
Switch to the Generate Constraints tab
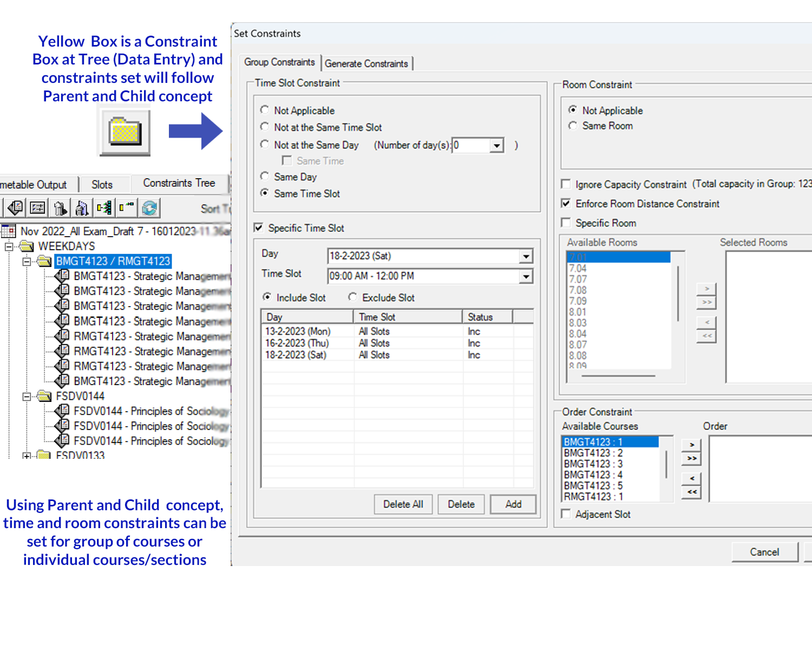click(x=366, y=63)
